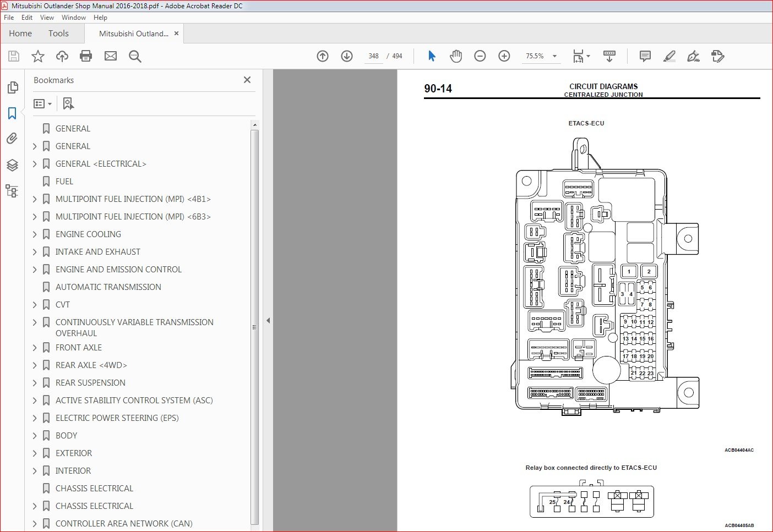Open the Sign document tool

[x=694, y=56]
